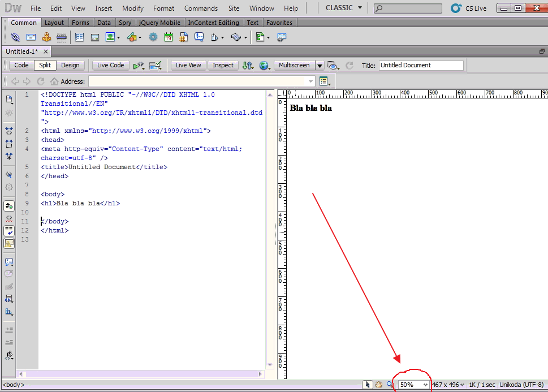This screenshot has width=548, height=392.
Task: Select Parent Tag in coding toolbar
Action: tap(9, 174)
